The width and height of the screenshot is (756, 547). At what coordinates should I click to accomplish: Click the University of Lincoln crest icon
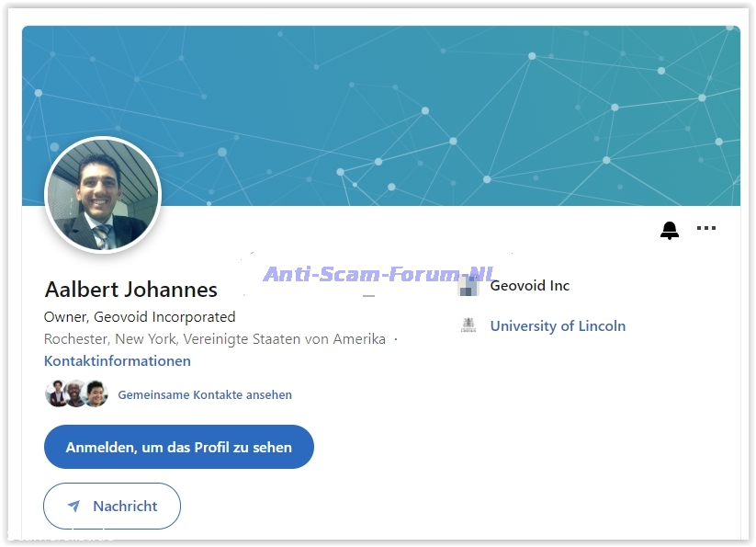point(468,325)
